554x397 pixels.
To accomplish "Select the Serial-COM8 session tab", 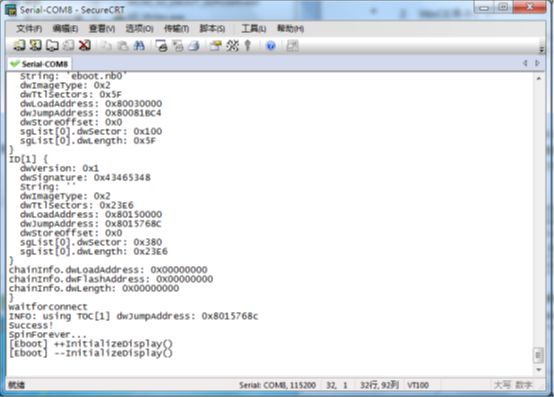I will pos(39,64).
